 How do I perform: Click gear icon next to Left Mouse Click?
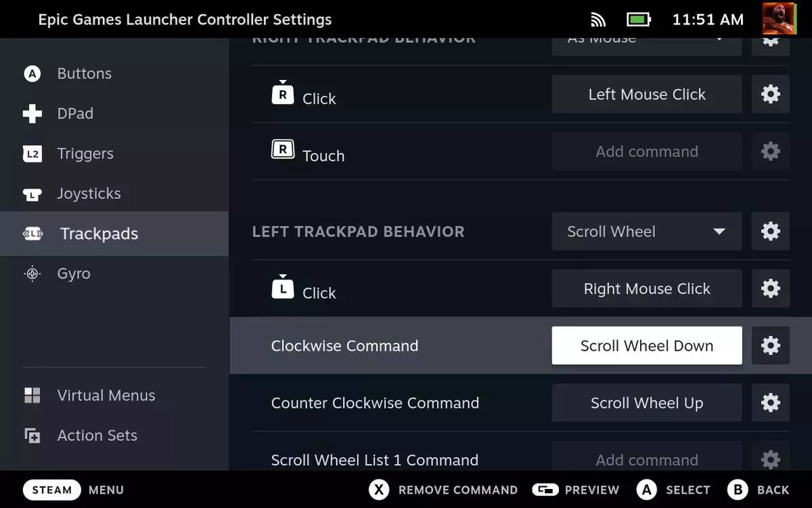coord(771,94)
